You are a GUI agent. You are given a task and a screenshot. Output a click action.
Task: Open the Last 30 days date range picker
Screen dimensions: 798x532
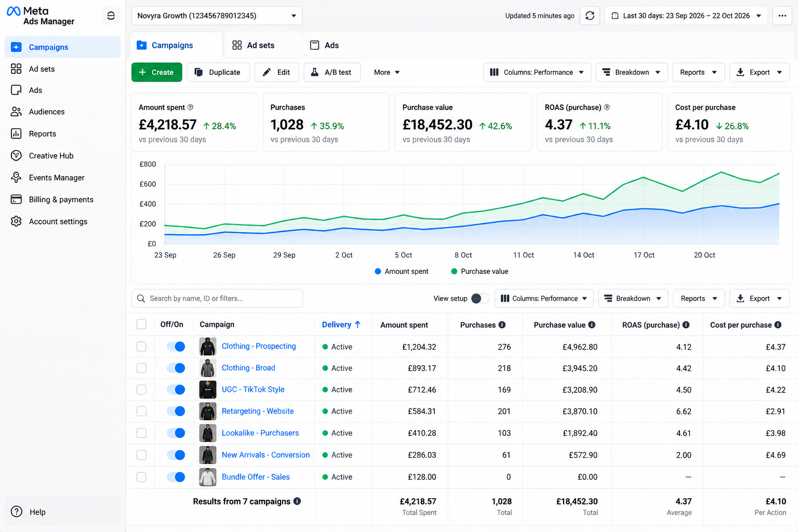click(x=686, y=16)
